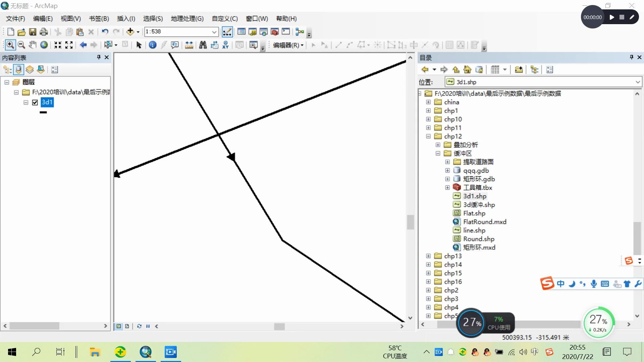Open FlatRound.mxd from the Catalog
Viewport: 644px width, 362px height.
pos(484,222)
